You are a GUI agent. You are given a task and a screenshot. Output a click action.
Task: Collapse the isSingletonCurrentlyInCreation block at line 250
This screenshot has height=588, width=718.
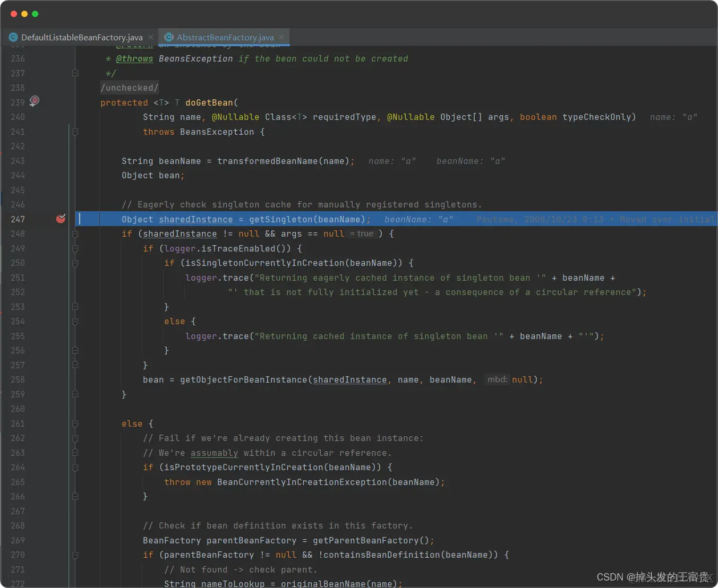[75, 263]
